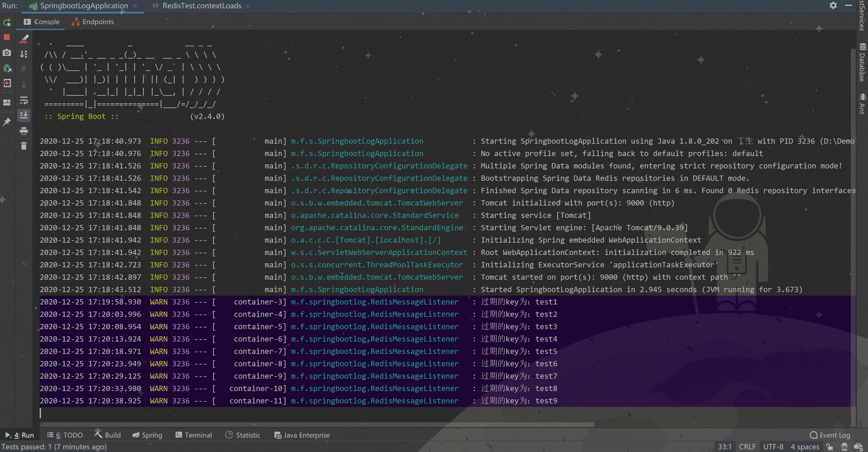Image resolution: width=868 pixels, height=452 pixels.
Task: Stop the running application with red square
Action: point(7,37)
